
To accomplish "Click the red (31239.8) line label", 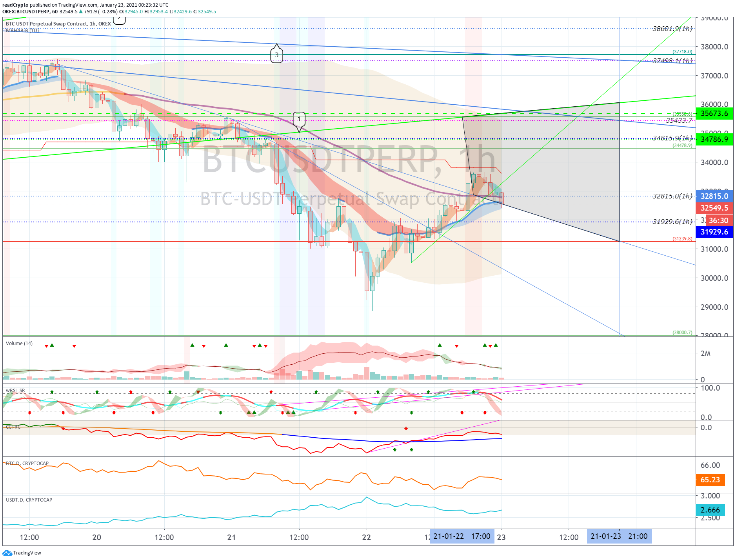I will (682, 239).
